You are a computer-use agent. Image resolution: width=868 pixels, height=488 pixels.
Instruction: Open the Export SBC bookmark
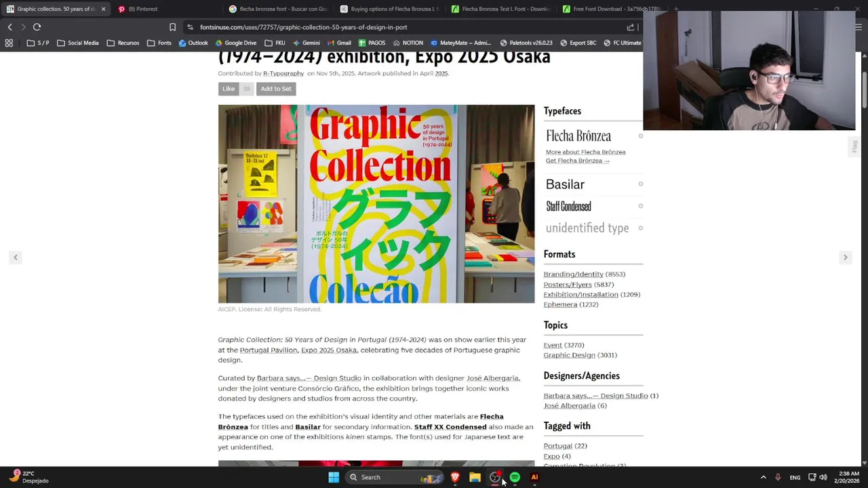point(578,43)
